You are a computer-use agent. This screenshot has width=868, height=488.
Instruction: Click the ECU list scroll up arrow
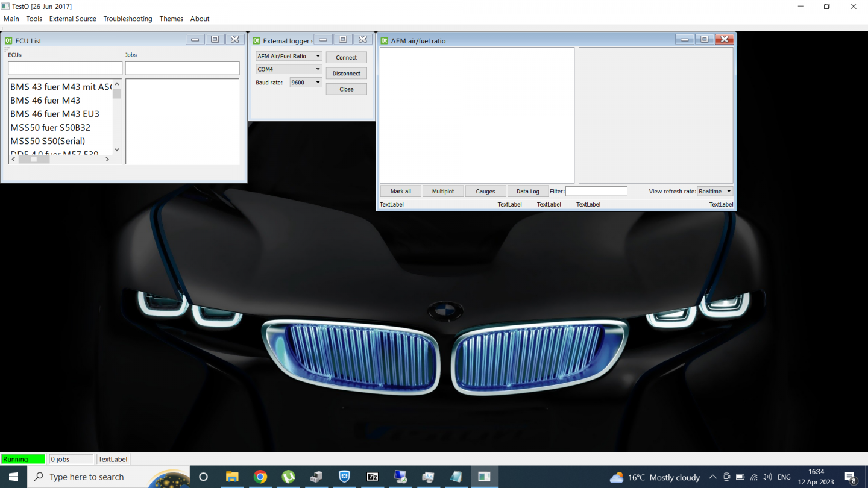(x=117, y=84)
